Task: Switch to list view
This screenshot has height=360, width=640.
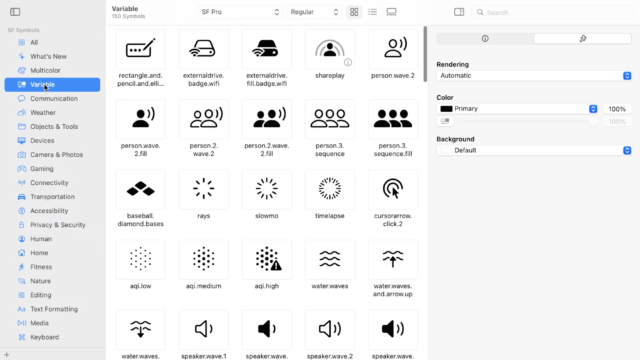Action: pos(372,12)
